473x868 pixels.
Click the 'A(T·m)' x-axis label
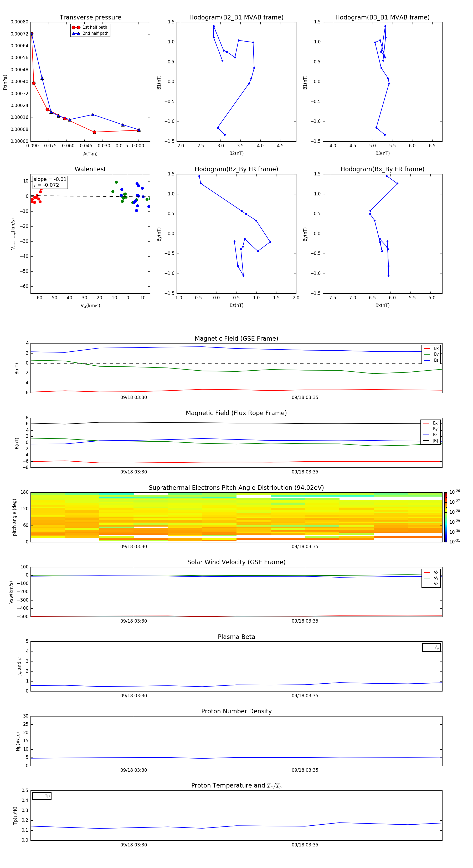tap(90, 154)
